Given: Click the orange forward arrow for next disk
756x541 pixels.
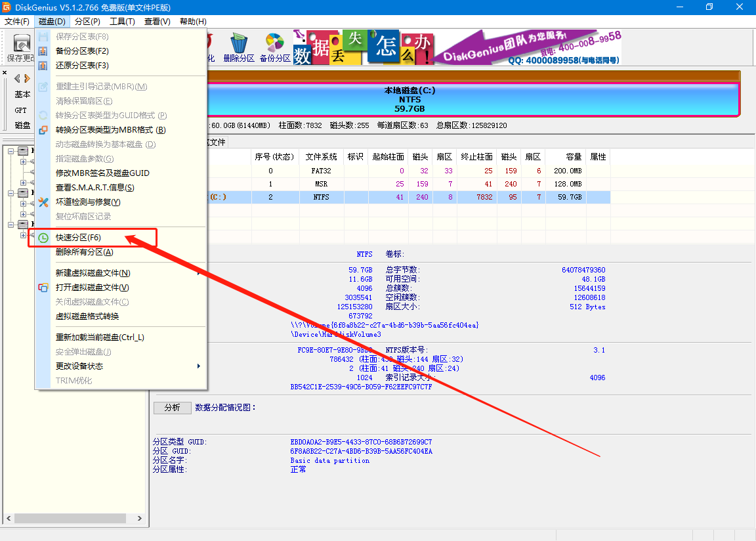Looking at the screenshot, I should pyautogui.click(x=27, y=78).
